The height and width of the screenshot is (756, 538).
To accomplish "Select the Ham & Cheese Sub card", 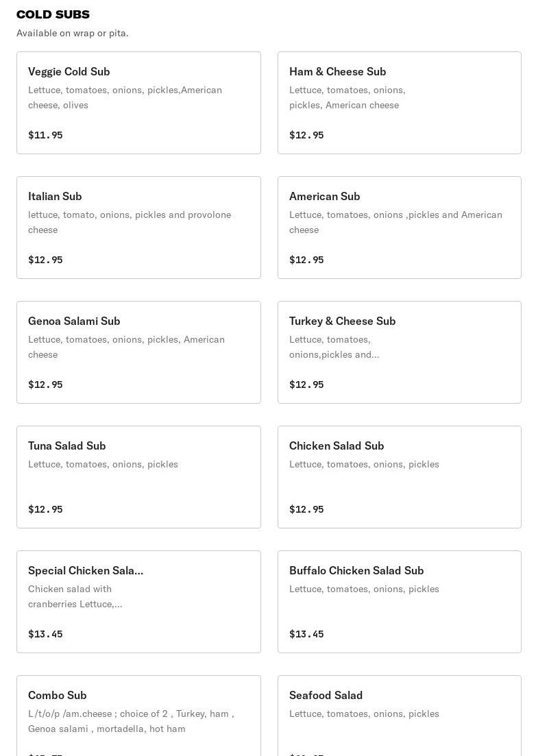I will click(399, 103).
